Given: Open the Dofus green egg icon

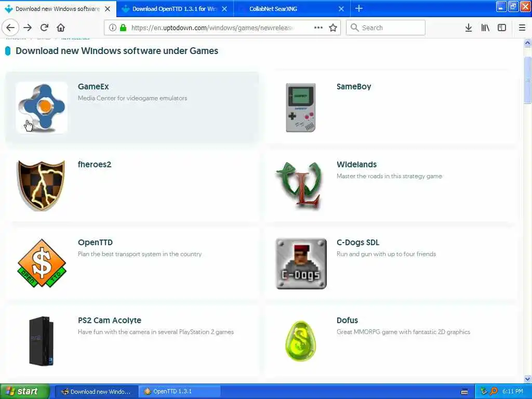Looking at the screenshot, I should (x=301, y=341).
